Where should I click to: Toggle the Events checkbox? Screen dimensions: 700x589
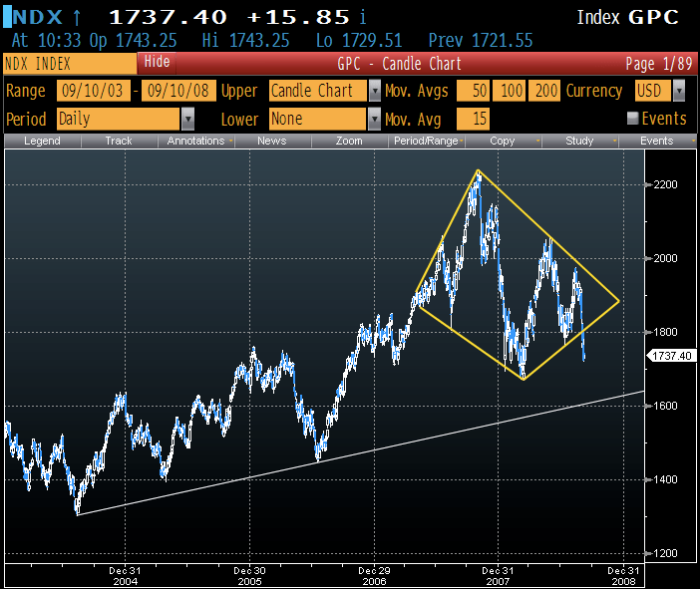point(632,118)
